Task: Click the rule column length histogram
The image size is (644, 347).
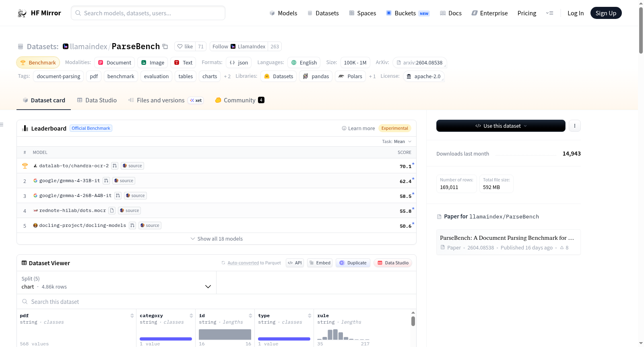Action: [x=343, y=335]
